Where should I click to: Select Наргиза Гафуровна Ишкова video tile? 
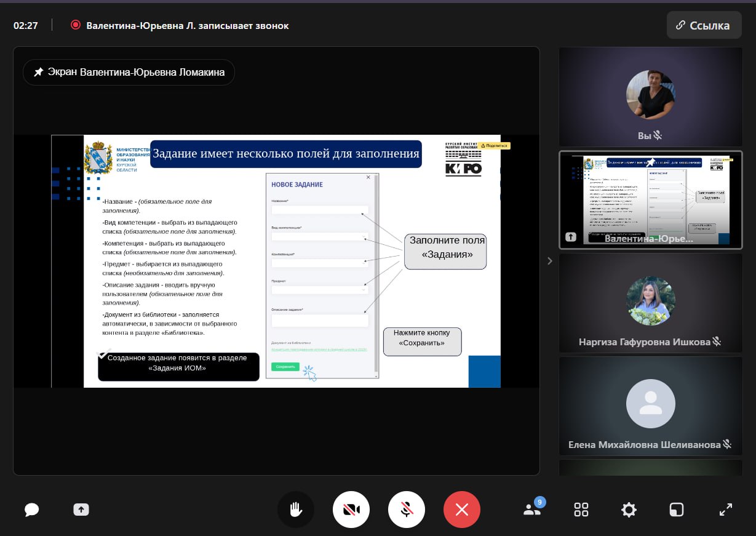point(650,303)
